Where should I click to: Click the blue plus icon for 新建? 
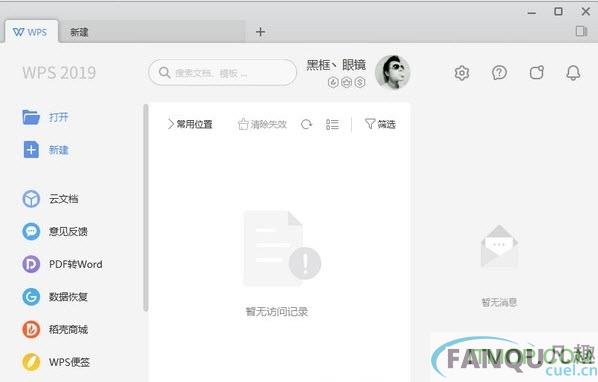coord(31,149)
